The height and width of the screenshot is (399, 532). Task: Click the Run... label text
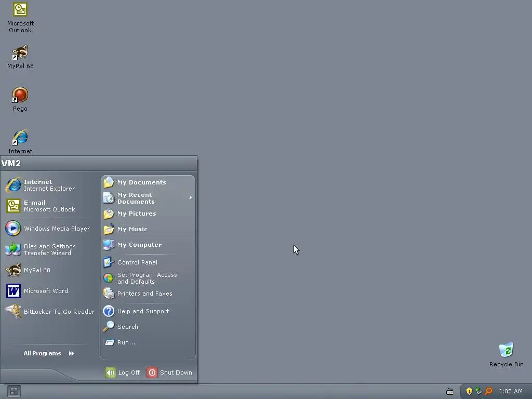coord(126,343)
